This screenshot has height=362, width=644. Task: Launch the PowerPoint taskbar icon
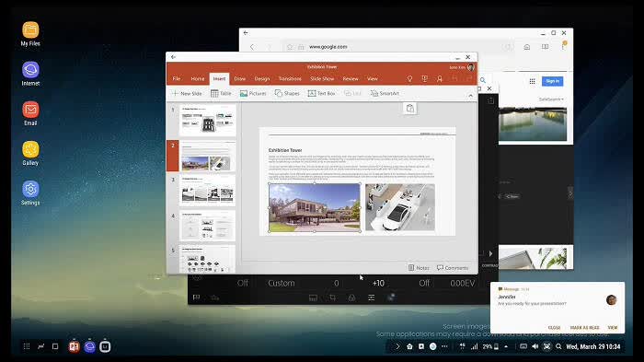[x=74, y=346]
